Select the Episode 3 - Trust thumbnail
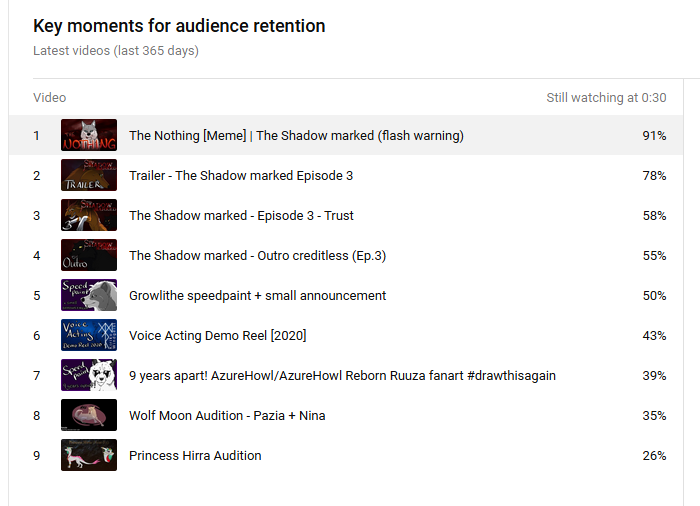The width and height of the screenshot is (700, 506). click(x=89, y=215)
